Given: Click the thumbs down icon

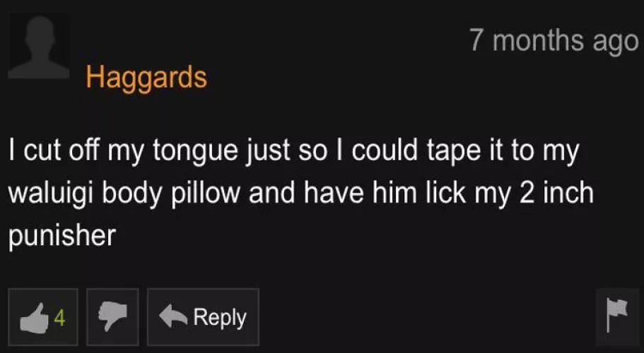Looking at the screenshot, I should [112, 317].
